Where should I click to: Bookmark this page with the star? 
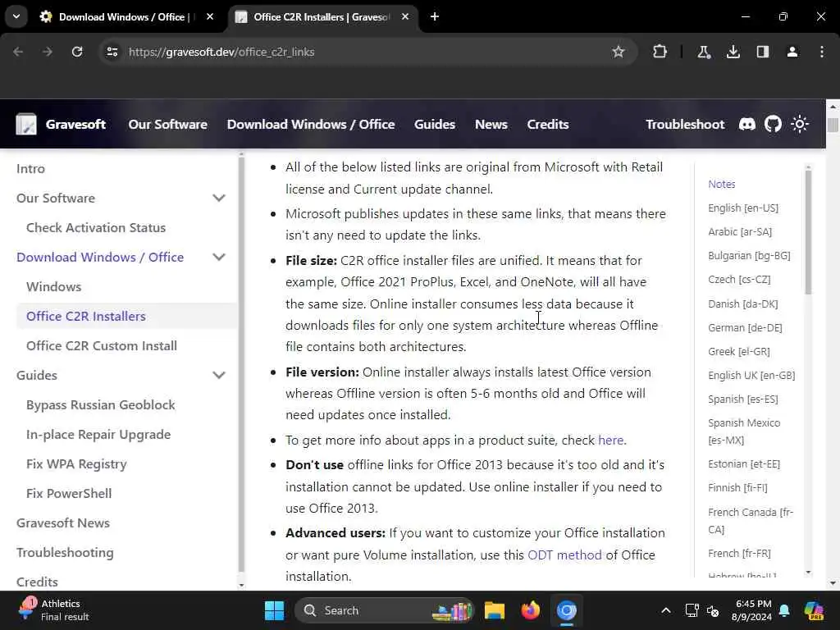coord(619,52)
